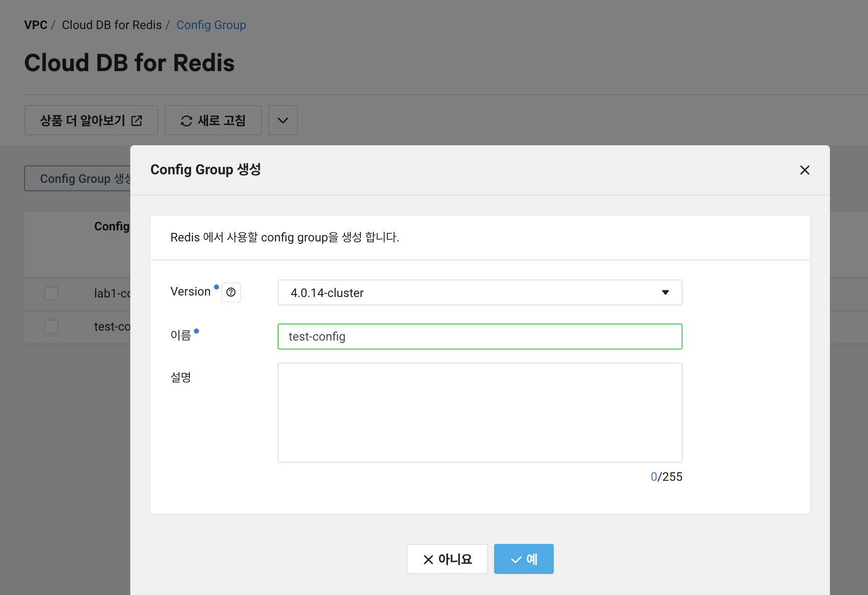
Task: Tick the checkbox for the lab1 row
Action: coord(51,293)
